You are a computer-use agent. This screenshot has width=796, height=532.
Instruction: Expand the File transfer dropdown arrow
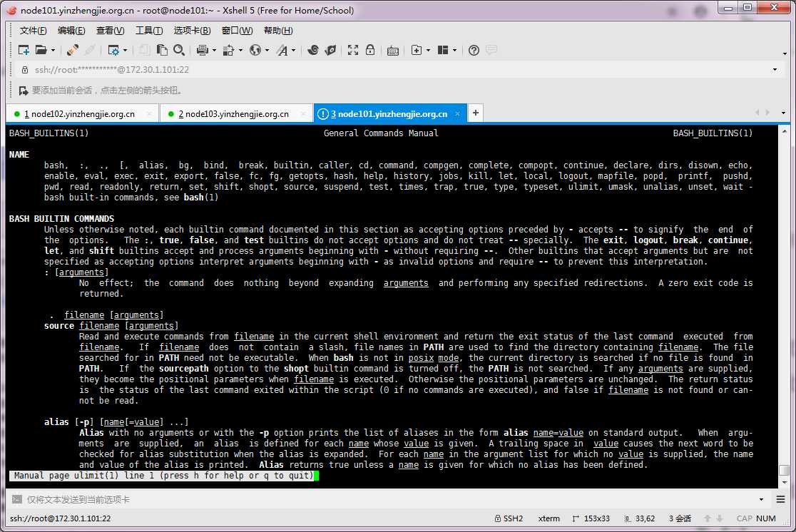[240, 50]
